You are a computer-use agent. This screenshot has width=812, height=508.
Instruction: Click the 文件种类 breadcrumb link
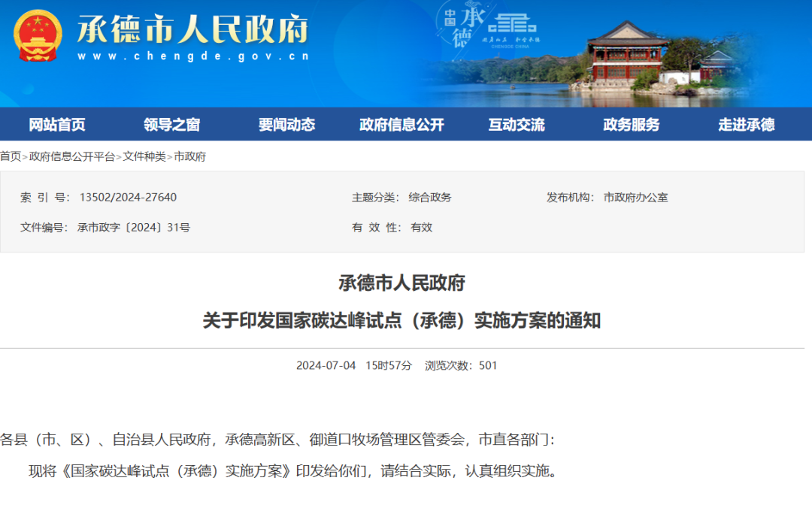144,156
